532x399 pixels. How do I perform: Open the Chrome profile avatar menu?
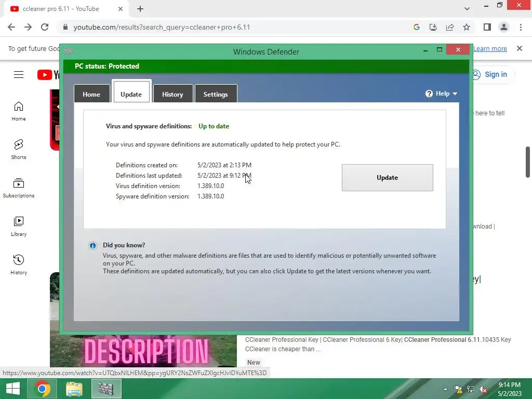pyautogui.click(x=504, y=27)
